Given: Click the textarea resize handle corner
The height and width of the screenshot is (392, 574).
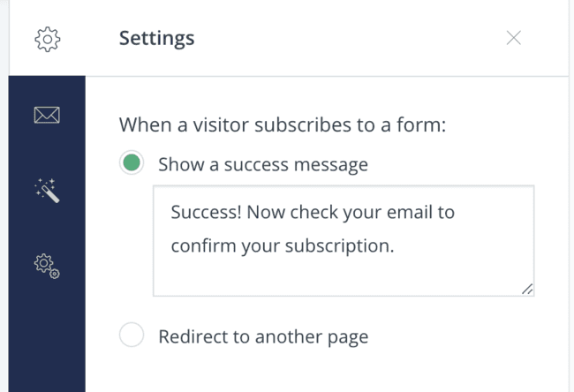Looking at the screenshot, I should coord(527,290).
